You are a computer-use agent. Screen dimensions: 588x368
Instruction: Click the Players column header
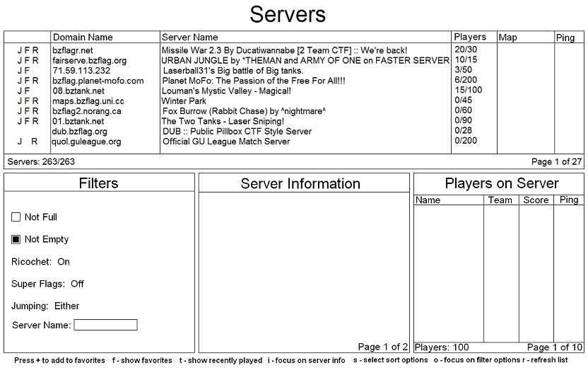pyautogui.click(x=470, y=37)
